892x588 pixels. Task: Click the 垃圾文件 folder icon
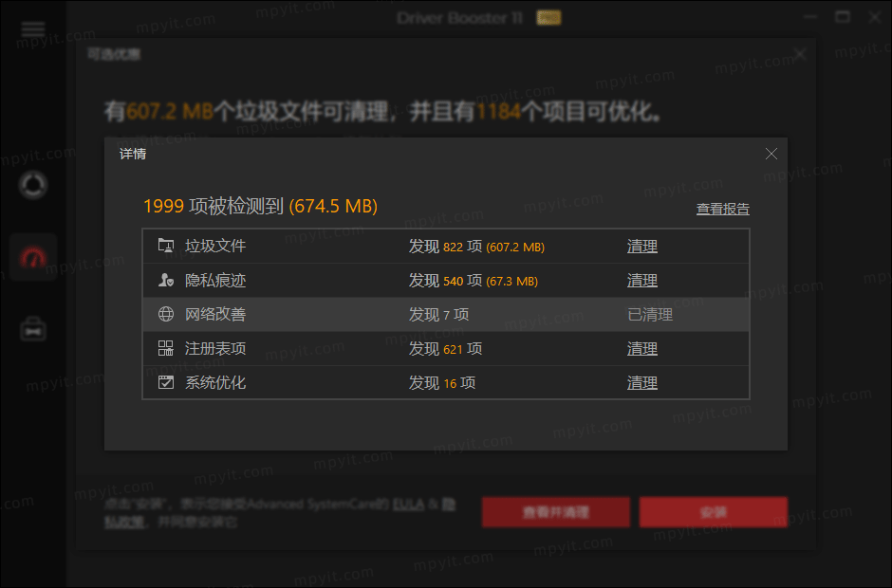point(165,246)
